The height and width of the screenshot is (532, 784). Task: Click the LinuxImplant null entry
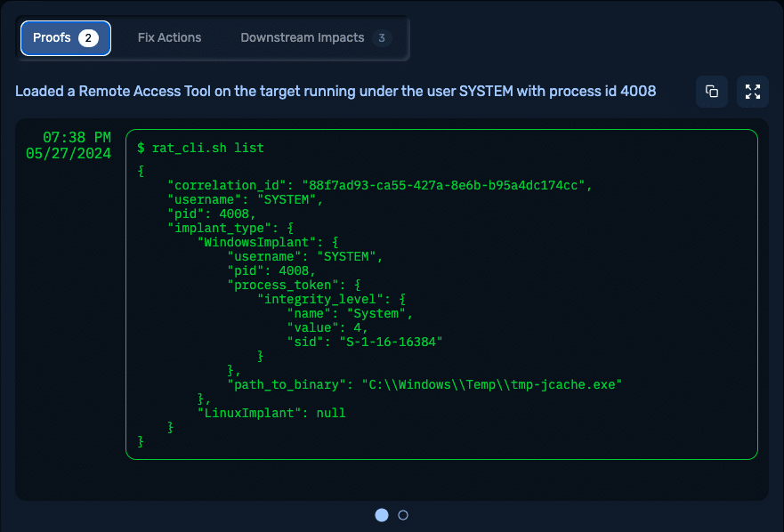(x=271, y=413)
